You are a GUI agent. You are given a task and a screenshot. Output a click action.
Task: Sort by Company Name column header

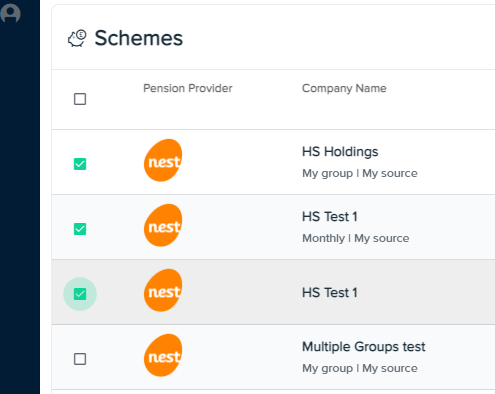click(344, 88)
